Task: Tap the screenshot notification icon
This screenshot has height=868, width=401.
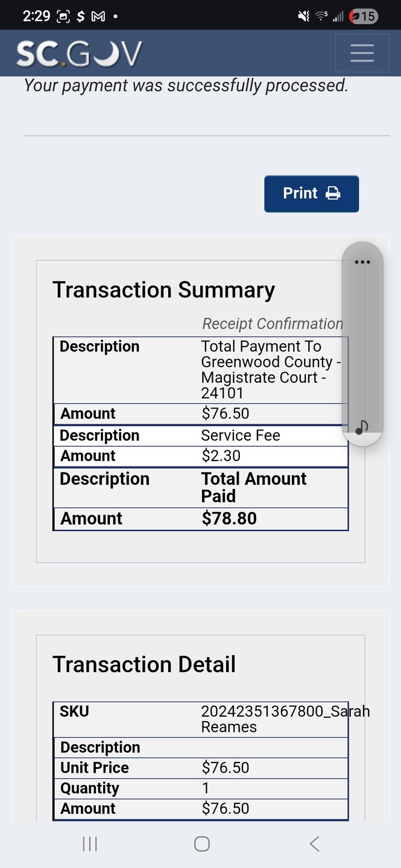Action: pyautogui.click(x=63, y=16)
